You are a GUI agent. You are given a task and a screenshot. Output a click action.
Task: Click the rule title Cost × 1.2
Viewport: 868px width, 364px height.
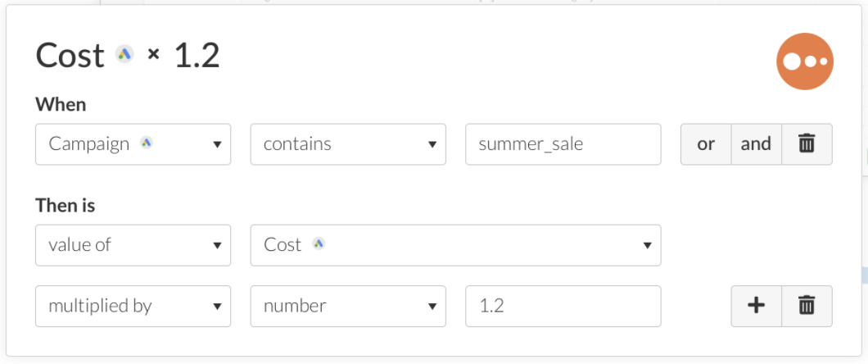click(128, 56)
